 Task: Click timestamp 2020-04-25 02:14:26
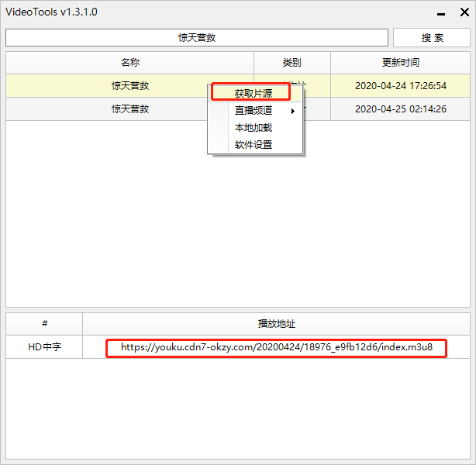401,109
